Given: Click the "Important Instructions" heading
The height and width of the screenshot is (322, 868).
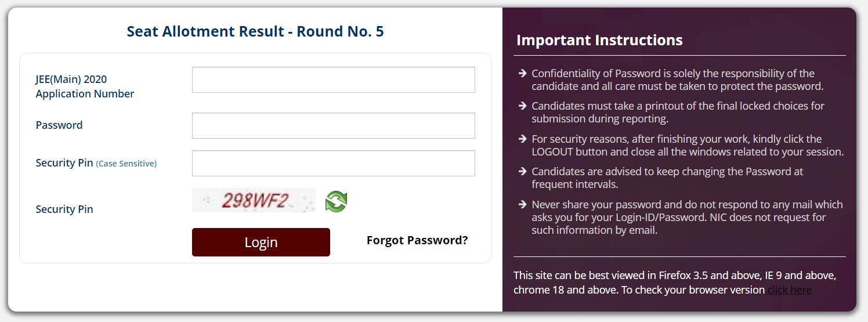Looking at the screenshot, I should point(599,40).
